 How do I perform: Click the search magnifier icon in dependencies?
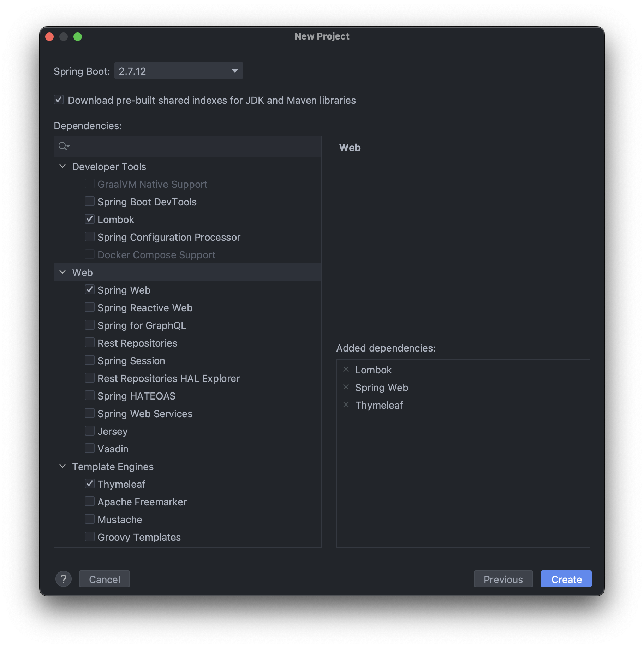pos(64,146)
